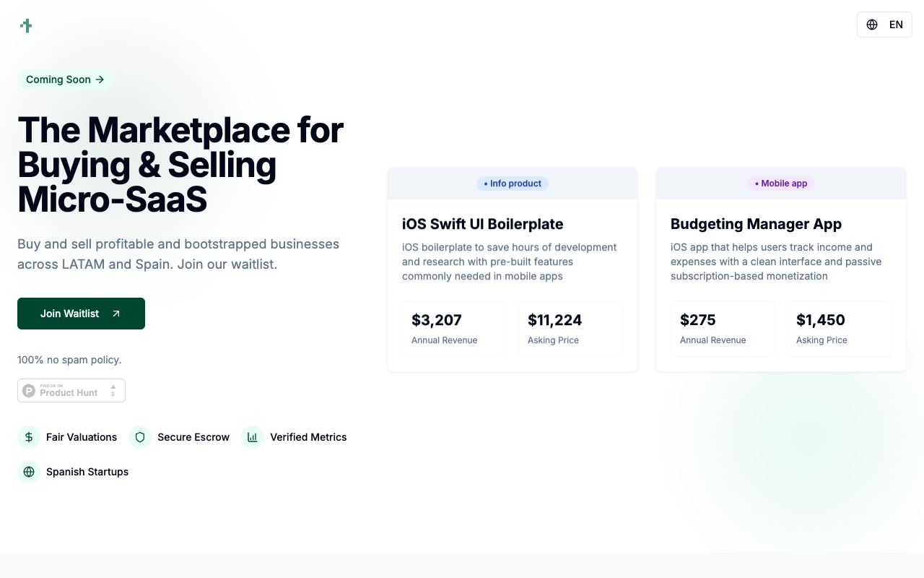Click the 100% no spam policy text
The image size is (924, 578).
pos(69,360)
